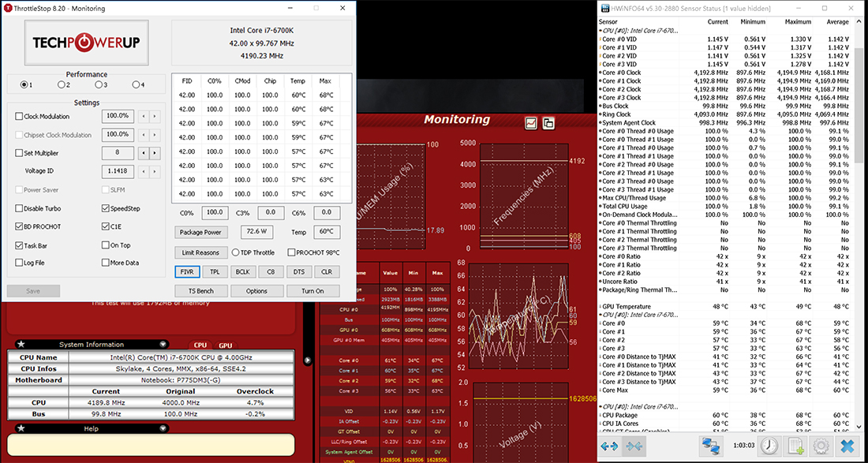The image size is (868, 463).
Task: Click the star icon on System Information header
Action: point(21,344)
